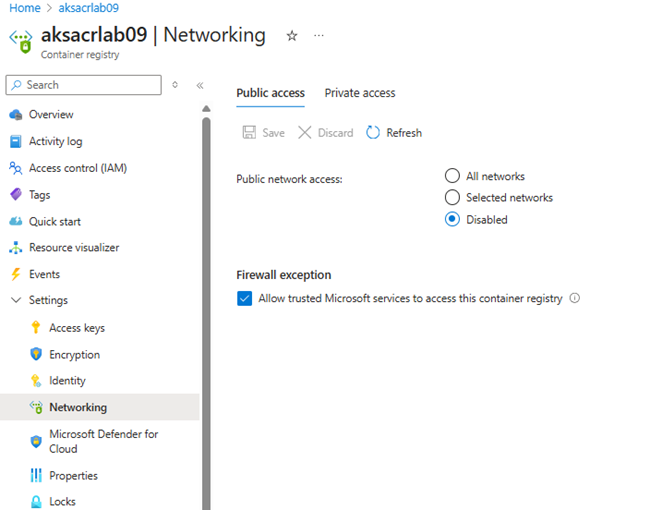Click the magnifier icon in the Search box
The width and height of the screenshot is (650, 510).
click(17, 85)
